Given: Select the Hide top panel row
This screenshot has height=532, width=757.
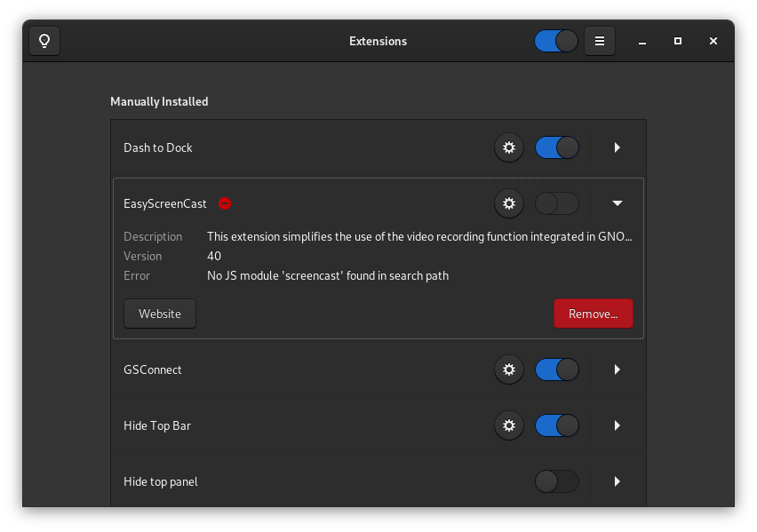Looking at the screenshot, I should 267,481.
